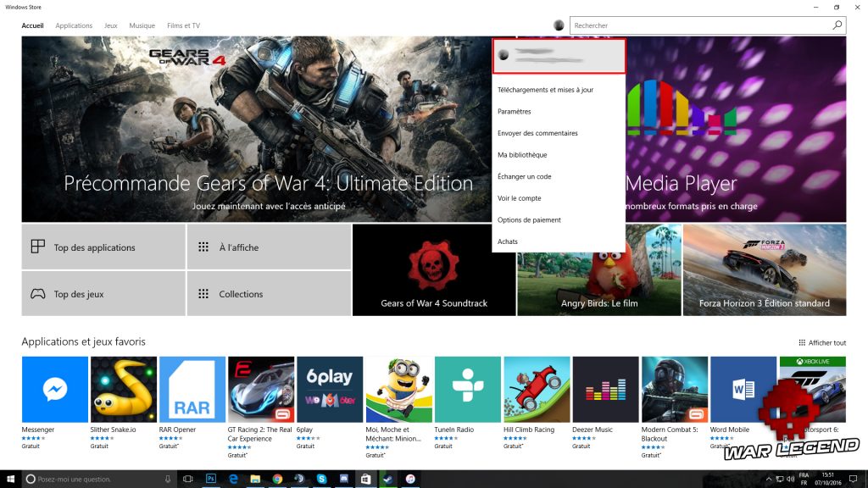Open the Gears of War 4 Soundtrack thumbnail
The width and height of the screenshot is (868, 488).
click(x=434, y=269)
